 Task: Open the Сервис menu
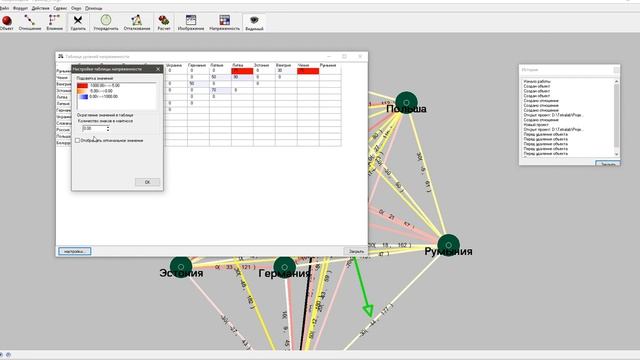pos(60,8)
